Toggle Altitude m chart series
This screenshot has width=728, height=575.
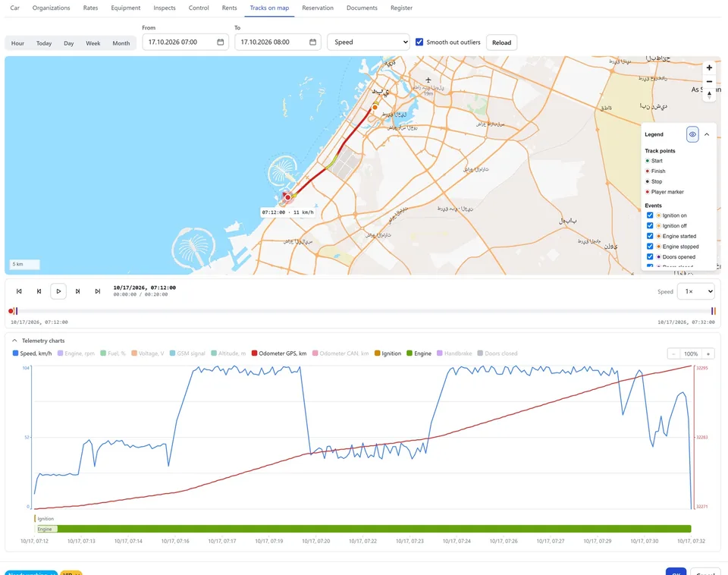(228, 353)
